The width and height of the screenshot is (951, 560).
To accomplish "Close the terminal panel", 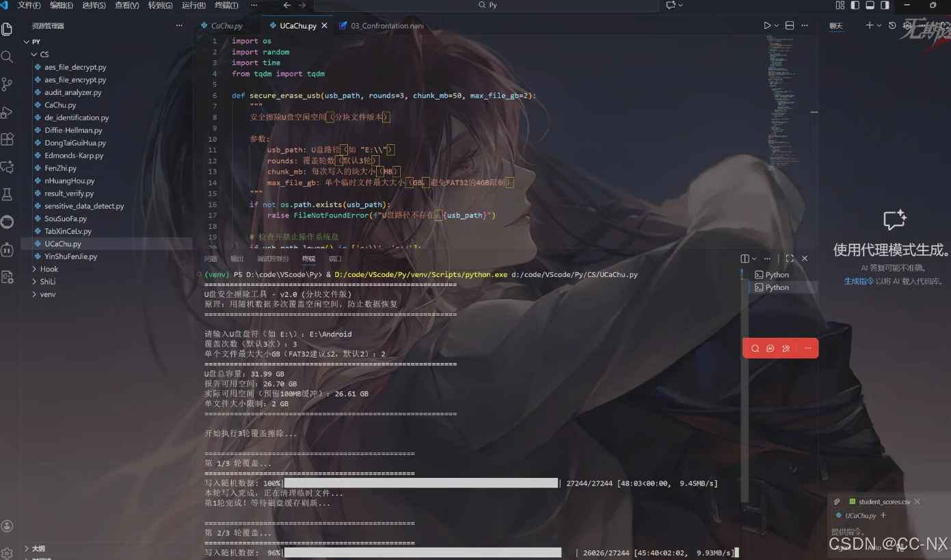I will pos(805,258).
